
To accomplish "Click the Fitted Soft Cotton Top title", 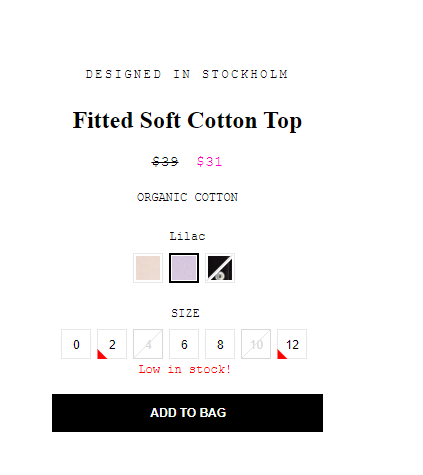I will (187, 120).
